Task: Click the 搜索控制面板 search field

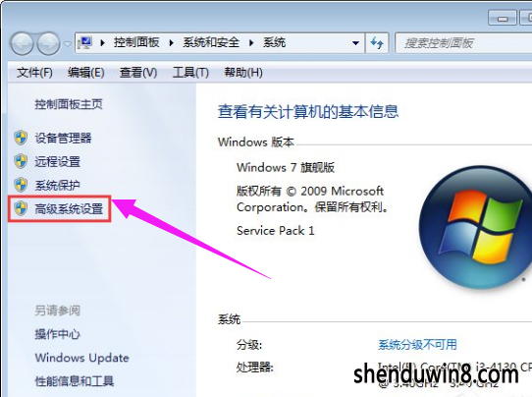Action: pos(464,43)
